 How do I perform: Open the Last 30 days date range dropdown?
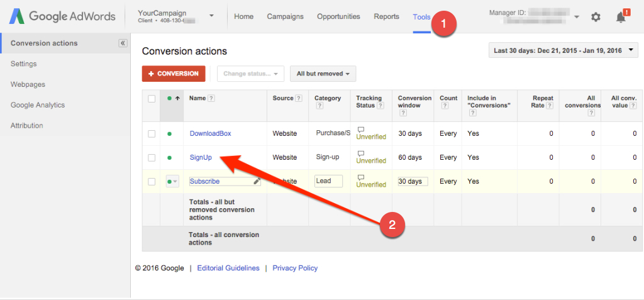563,50
